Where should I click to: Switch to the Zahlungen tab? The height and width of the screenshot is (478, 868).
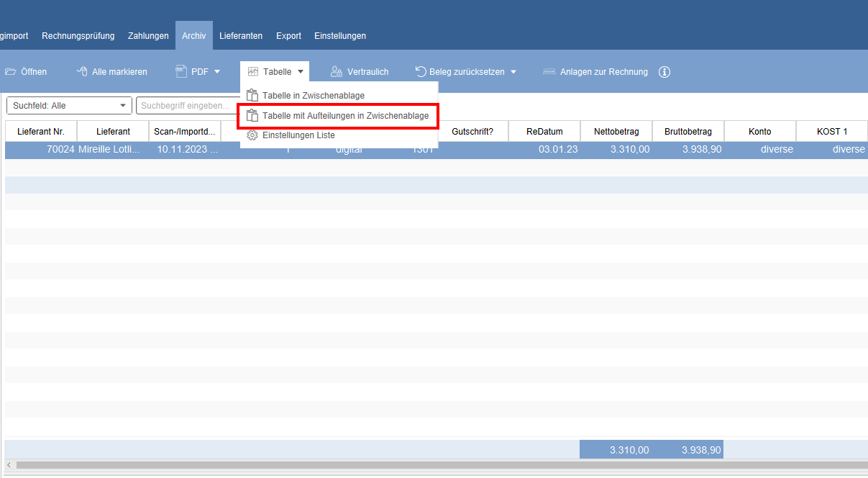(x=148, y=35)
